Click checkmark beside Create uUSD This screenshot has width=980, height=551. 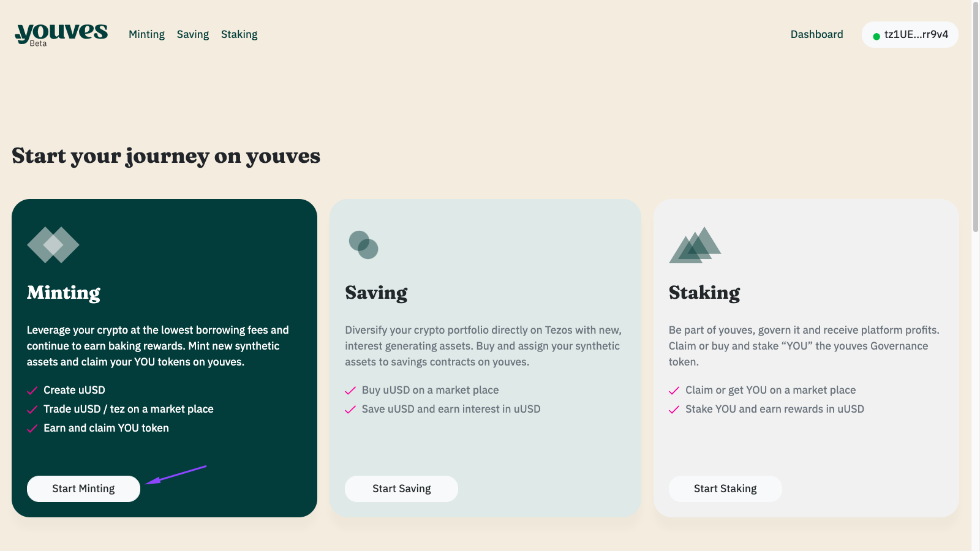pos(32,391)
